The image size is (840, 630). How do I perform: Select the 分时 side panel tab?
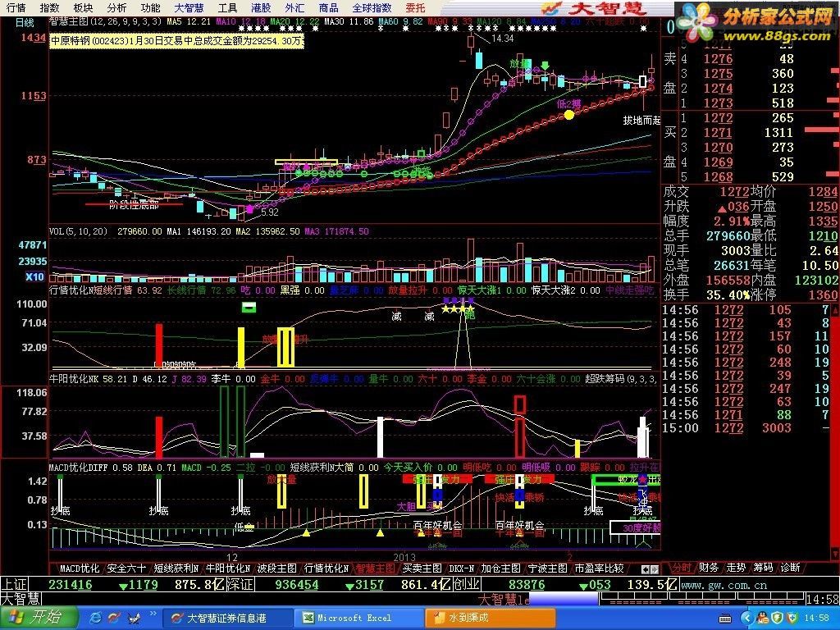682,568
